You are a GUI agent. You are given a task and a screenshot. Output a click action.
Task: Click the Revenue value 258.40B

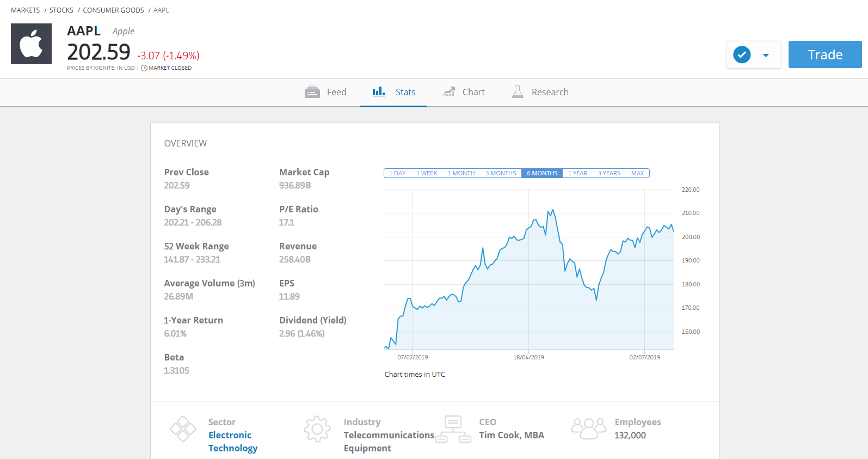295,259
